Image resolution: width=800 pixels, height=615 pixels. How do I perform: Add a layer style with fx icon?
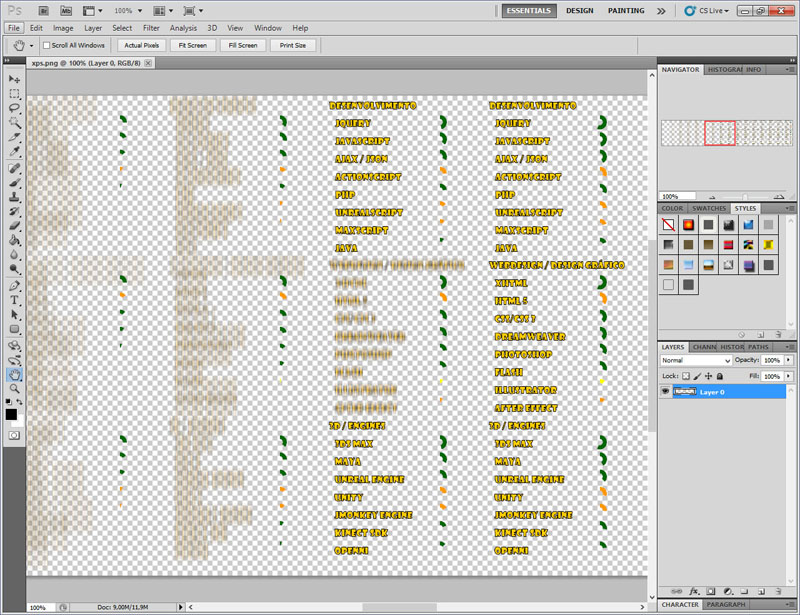[x=692, y=591]
